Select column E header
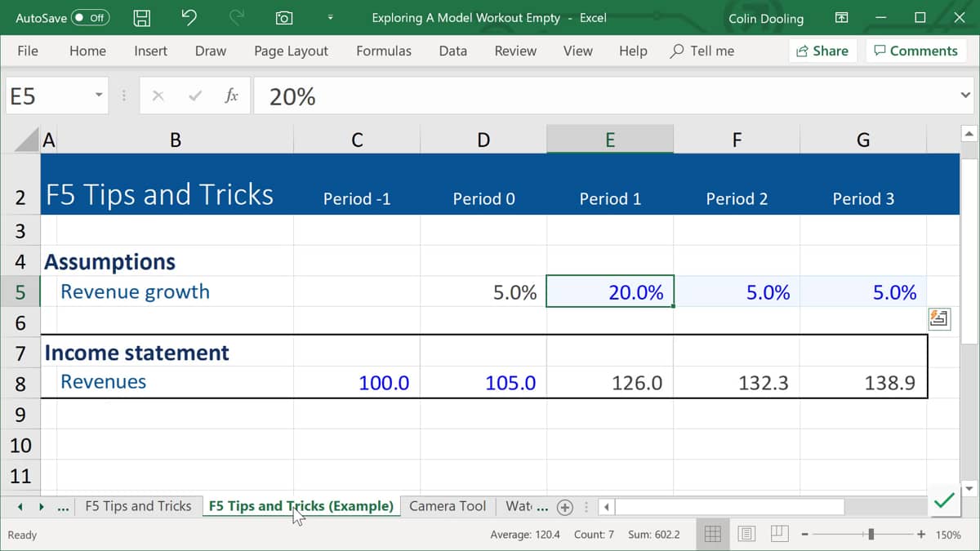This screenshot has height=551, width=980. coord(610,140)
